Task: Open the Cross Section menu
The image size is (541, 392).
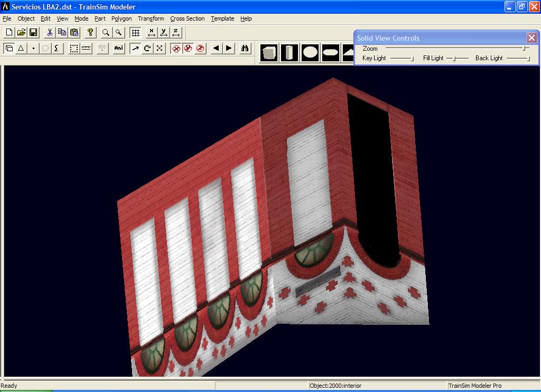Action: (x=187, y=18)
